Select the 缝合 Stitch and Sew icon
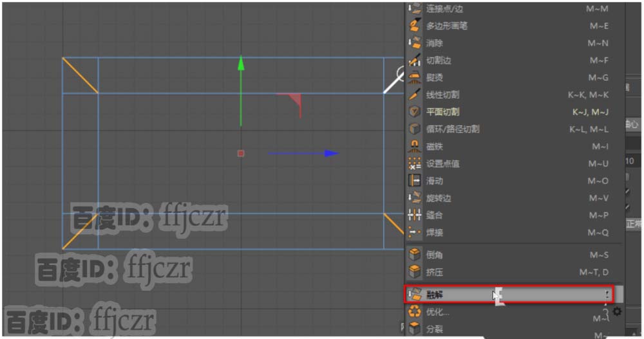 (x=414, y=215)
